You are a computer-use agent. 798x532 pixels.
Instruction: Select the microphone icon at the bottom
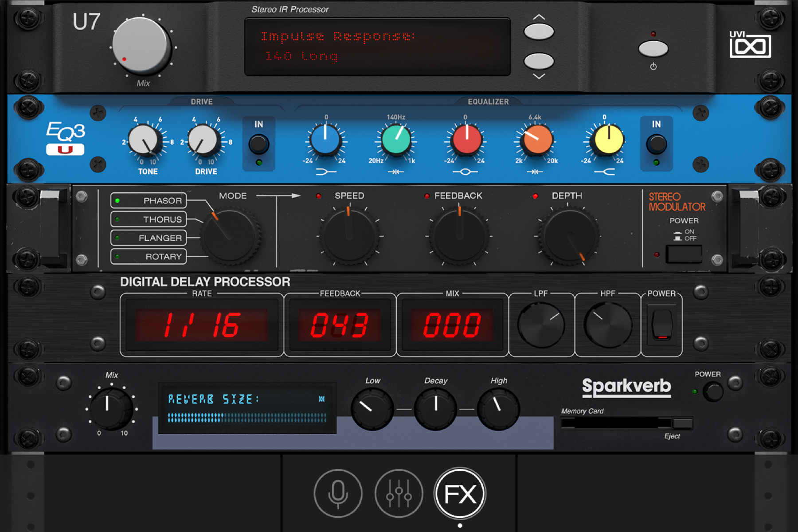[x=338, y=493]
